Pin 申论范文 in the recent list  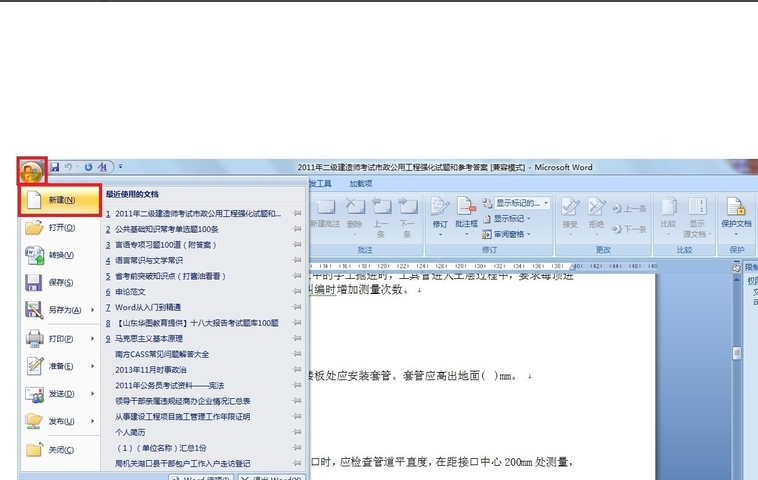[297, 291]
